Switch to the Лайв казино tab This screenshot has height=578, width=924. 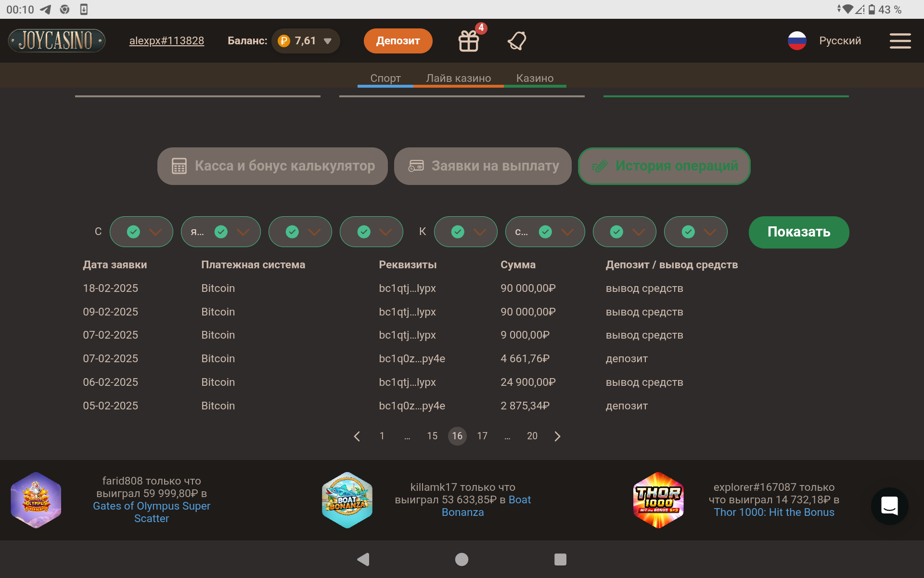458,78
